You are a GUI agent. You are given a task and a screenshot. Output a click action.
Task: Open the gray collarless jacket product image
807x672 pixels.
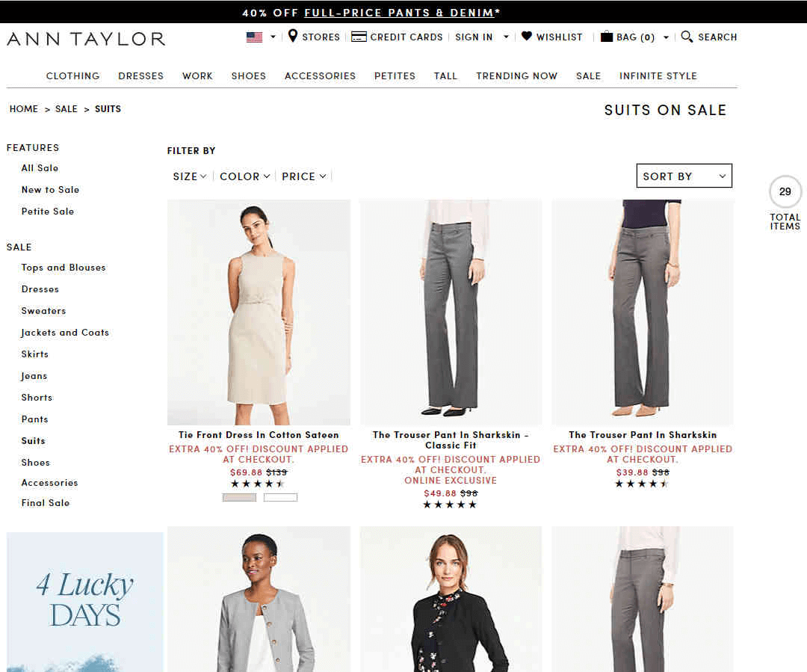coord(259,599)
